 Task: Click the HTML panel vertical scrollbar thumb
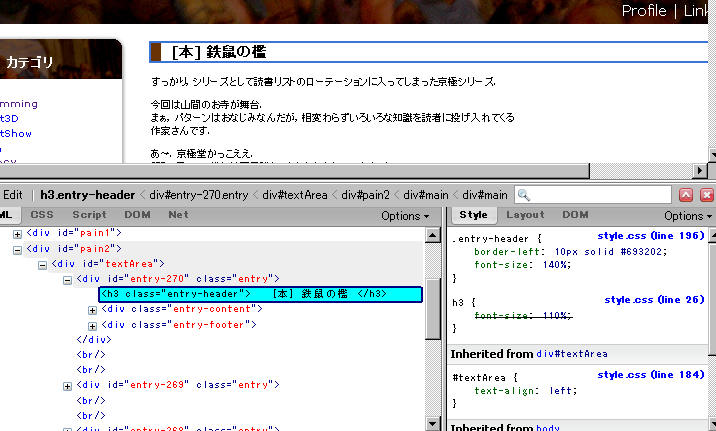[x=432, y=309]
